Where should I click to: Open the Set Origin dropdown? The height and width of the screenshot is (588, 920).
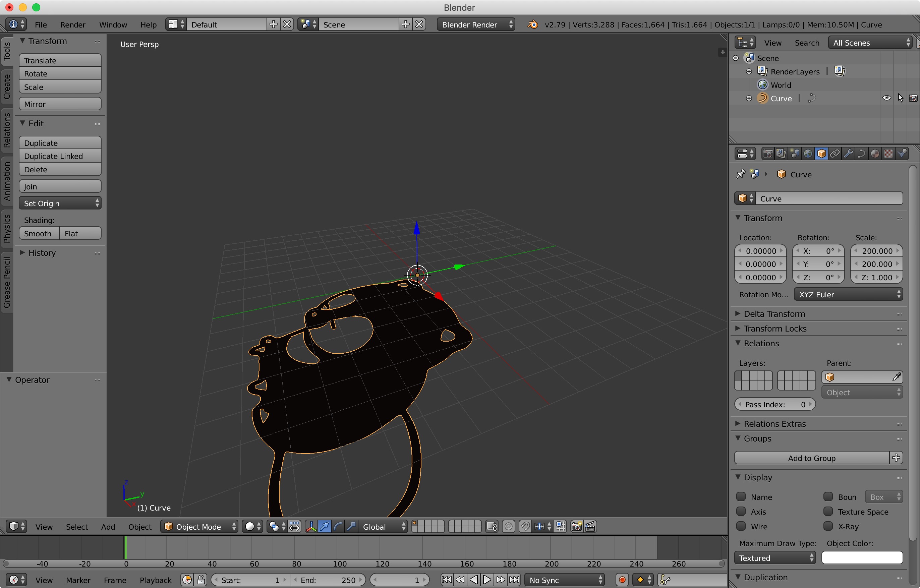point(60,203)
